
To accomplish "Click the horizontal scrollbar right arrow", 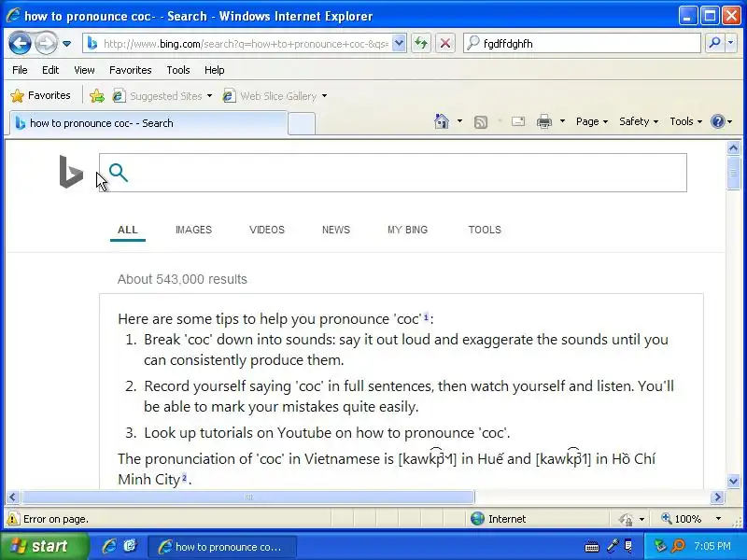I will [x=717, y=497].
